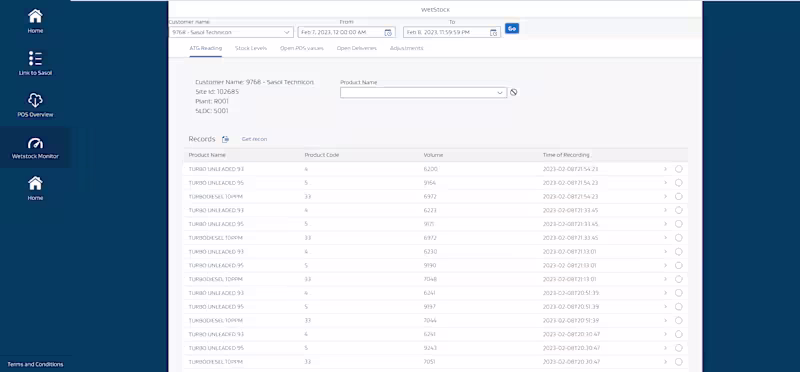Click the Get recon link
The height and width of the screenshot is (372, 800).
[x=254, y=139]
